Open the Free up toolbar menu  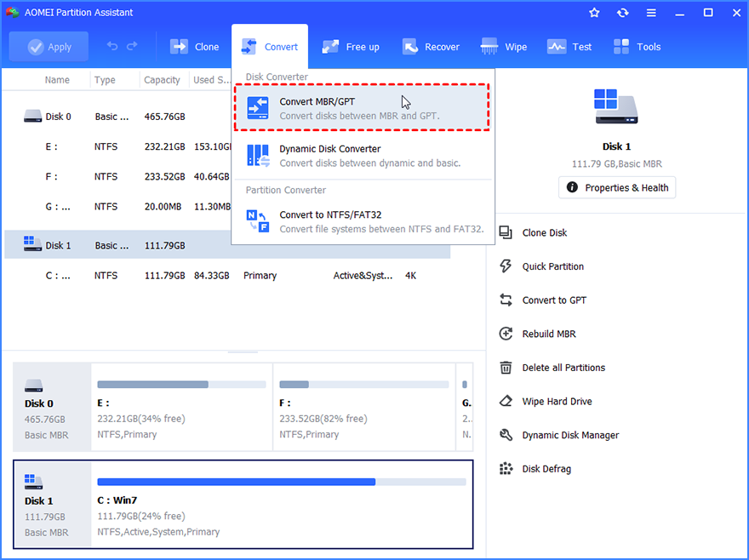351,47
